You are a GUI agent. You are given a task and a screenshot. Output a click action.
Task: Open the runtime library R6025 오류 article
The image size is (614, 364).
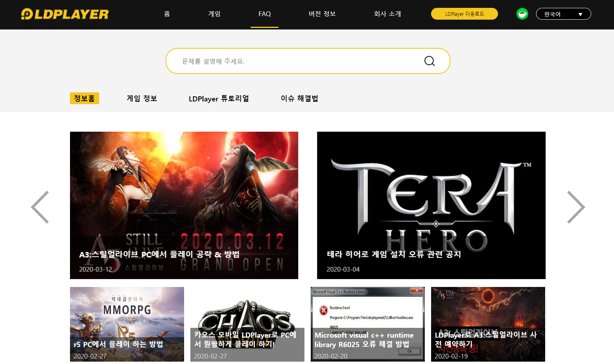click(x=368, y=324)
